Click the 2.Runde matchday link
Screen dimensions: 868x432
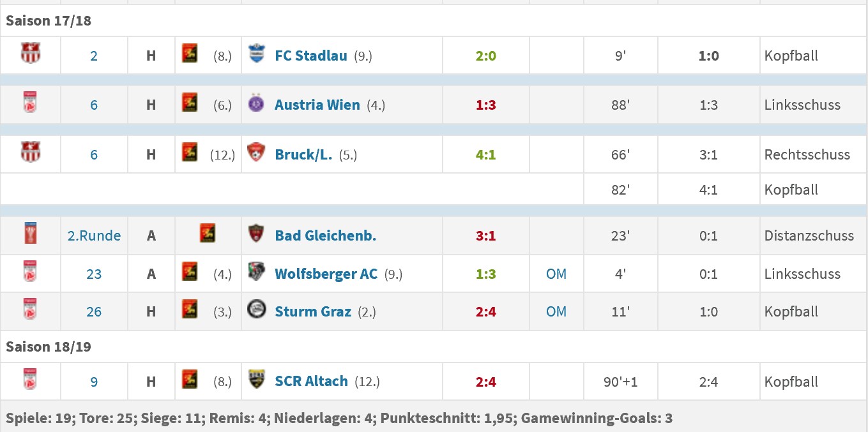94,235
